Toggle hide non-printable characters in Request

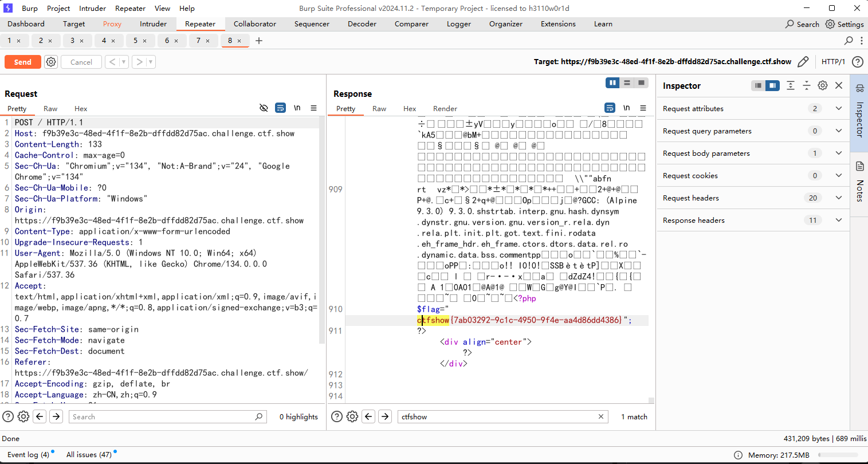(264, 108)
